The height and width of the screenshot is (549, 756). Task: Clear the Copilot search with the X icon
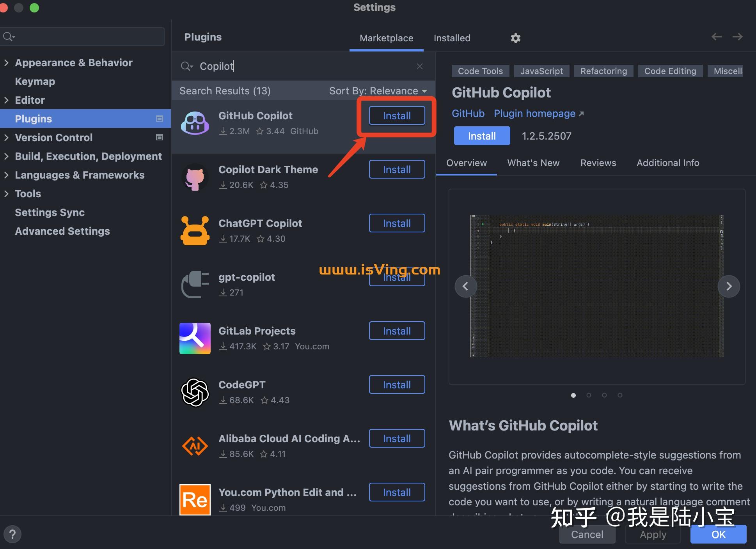coord(420,66)
